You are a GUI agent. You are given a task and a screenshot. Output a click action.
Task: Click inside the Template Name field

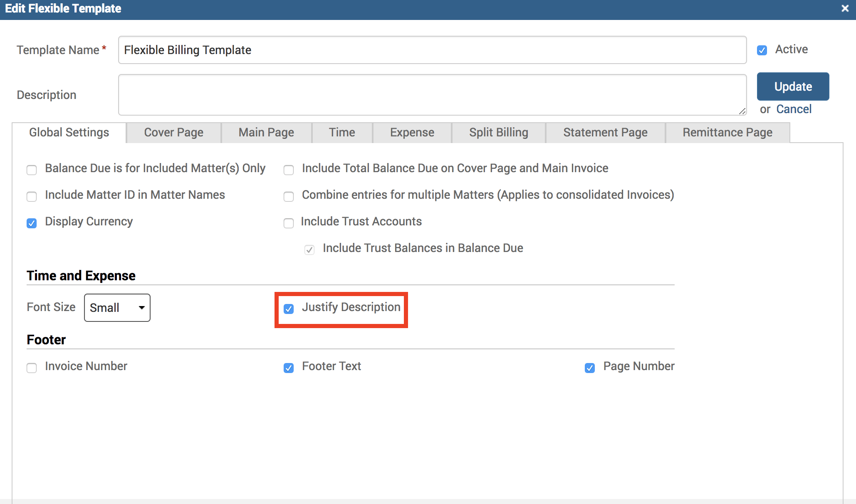pyautogui.click(x=432, y=50)
